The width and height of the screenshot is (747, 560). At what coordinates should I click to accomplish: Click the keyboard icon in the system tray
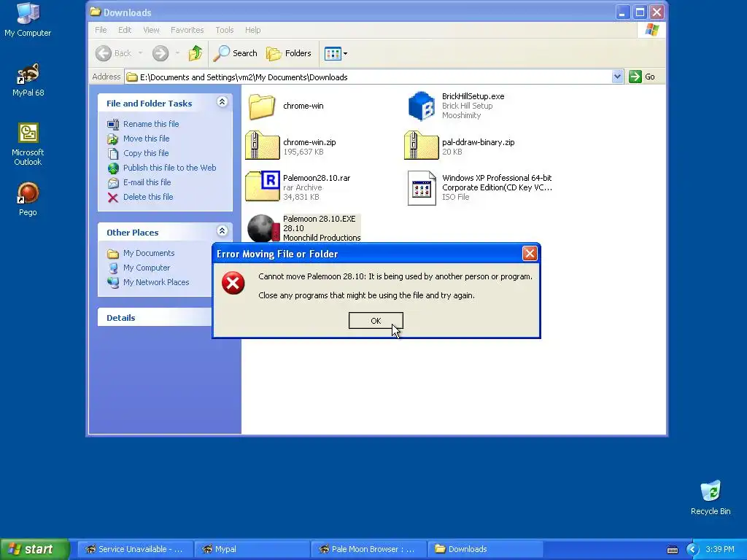tap(672, 550)
